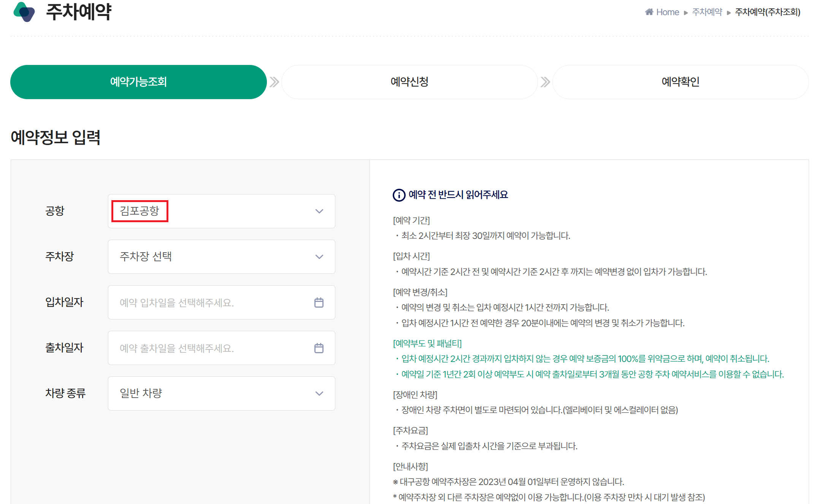Open the 차량 종류 일반 차량 dropdown
This screenshot has width=820, height=504.
coord(221,393)
